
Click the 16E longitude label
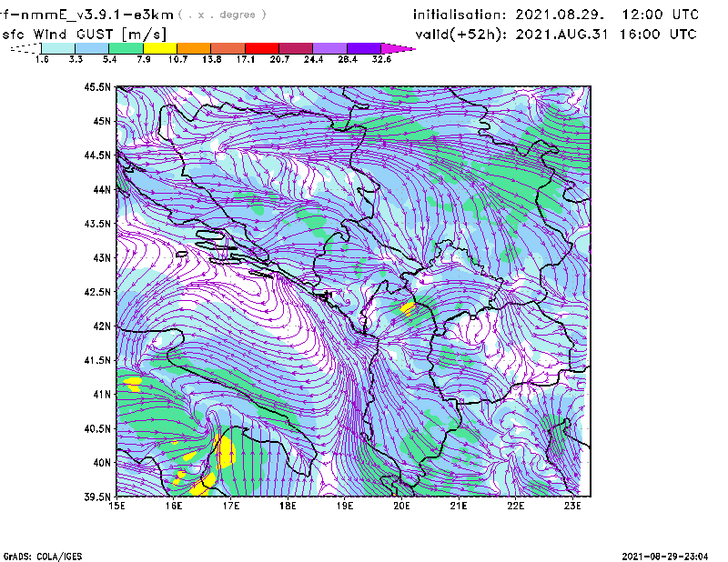coord(174,506)
